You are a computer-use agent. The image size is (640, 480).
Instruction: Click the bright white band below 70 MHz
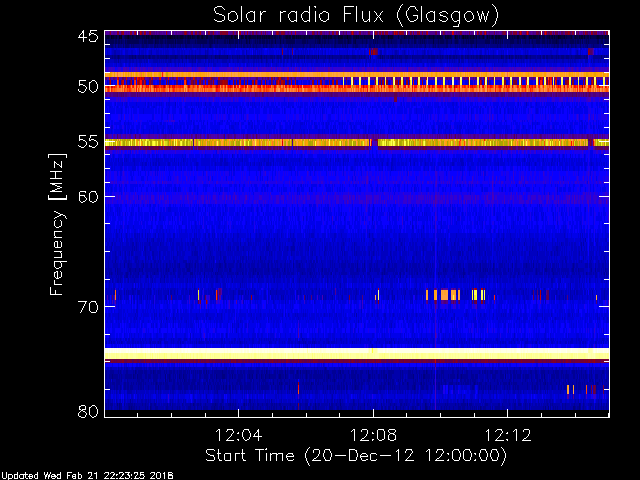pos(357,353)
